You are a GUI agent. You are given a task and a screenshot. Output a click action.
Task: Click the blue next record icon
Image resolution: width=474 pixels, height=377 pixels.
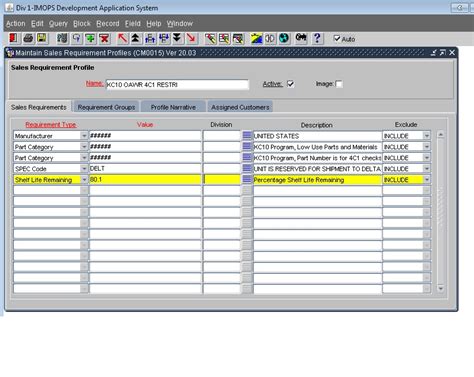pyautogui.click(x=164, y=38)
